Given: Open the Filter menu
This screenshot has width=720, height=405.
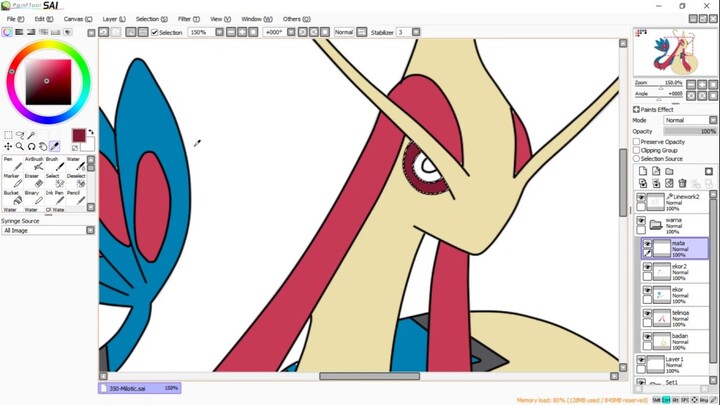Looking at the screenshot, I should pos(189,19).
